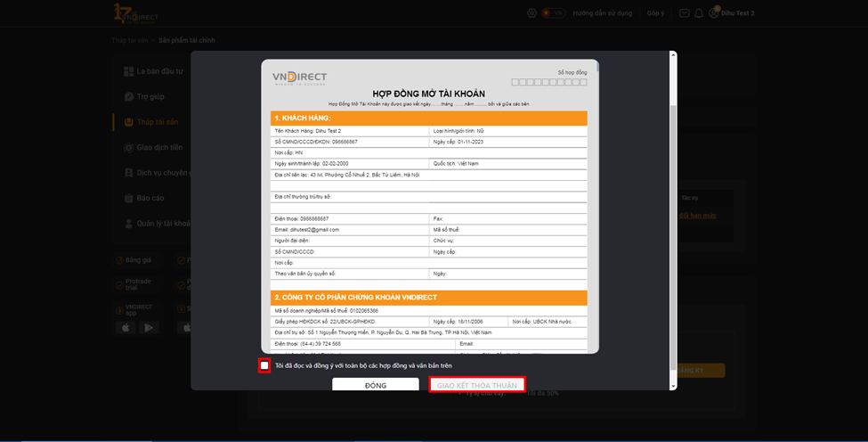Click the orange ĐĂNG KÝ button behind the dialog
The width and height of the screenshot is (868, 442).
701,370
